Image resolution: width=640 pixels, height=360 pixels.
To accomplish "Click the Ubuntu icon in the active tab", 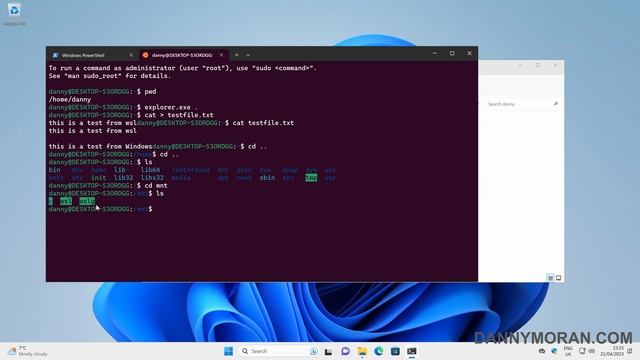I will 145,55.
